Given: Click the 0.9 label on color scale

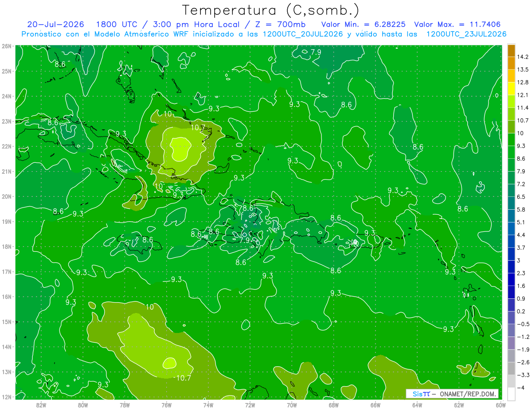Looking at the screenshot, I should point(521,298).
